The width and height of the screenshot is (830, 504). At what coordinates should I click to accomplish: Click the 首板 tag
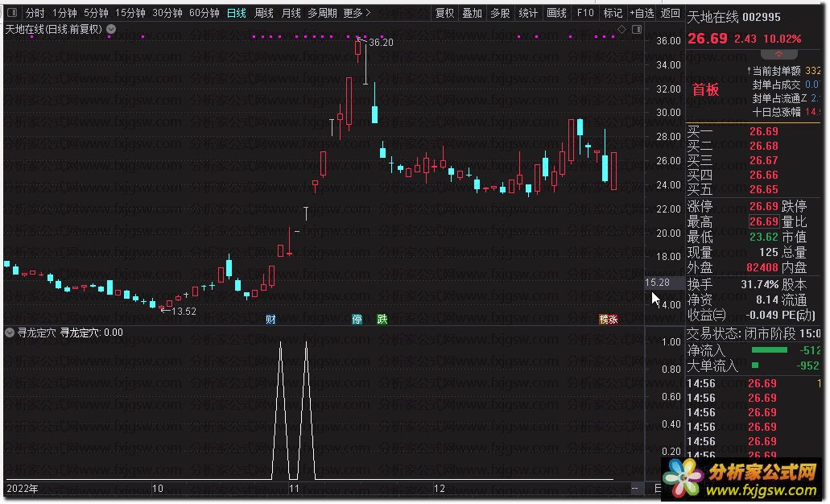(x=705, y=89)
